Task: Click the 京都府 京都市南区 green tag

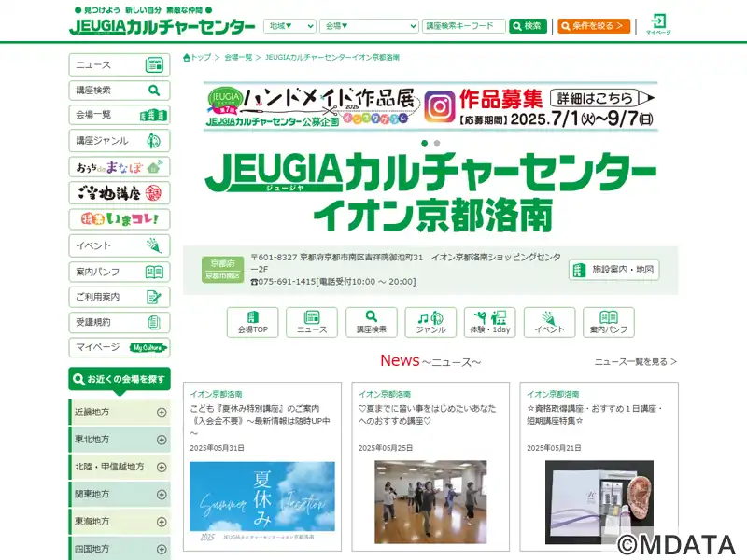Action: pos(222,270)
